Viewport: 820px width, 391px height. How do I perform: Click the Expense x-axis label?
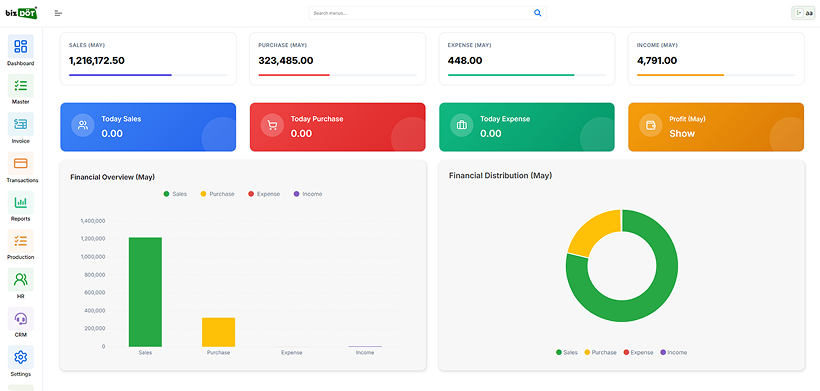point(292,353)
